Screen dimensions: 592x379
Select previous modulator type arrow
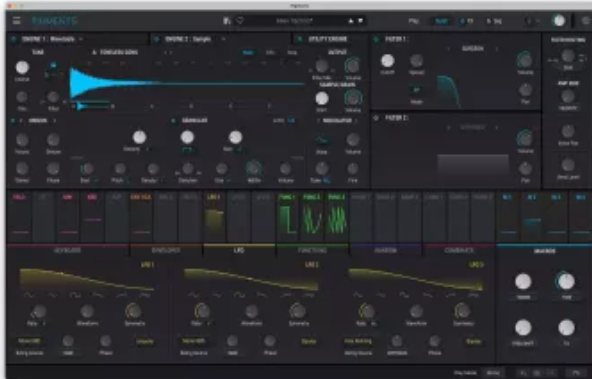(318, 121)
